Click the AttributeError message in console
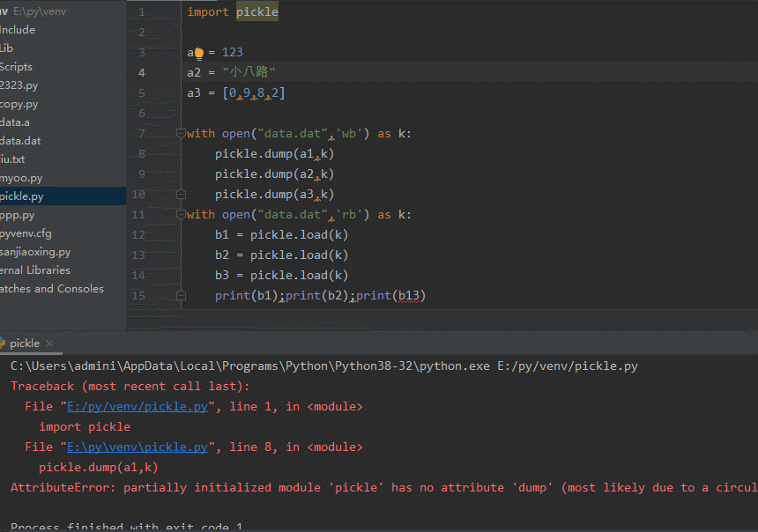Viewport: 758px width, 532px height. pos(384,488)
